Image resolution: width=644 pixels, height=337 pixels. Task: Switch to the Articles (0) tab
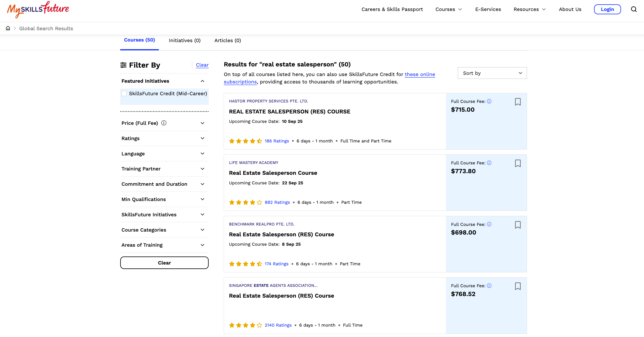pyautogui.click(x=227, y=41)
